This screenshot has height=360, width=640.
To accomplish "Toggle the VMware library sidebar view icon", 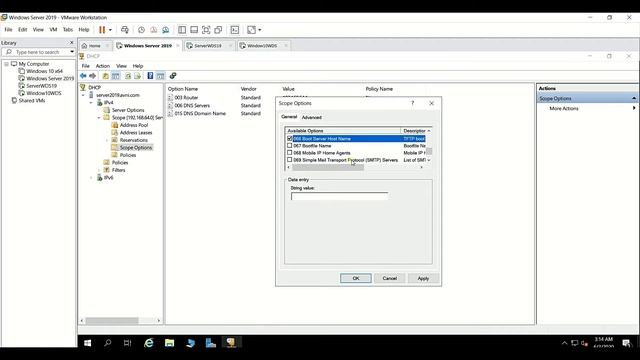I will 182,30.
